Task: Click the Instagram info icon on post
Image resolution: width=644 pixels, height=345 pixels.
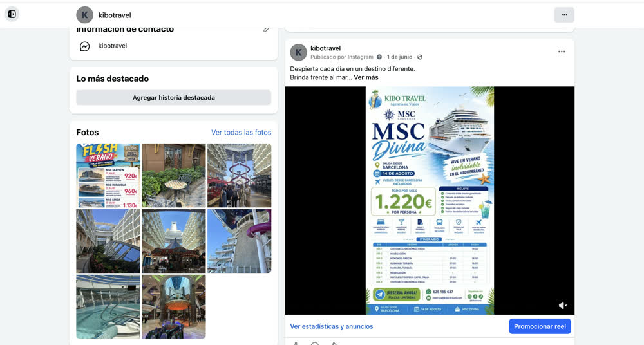Action: (379, 57)
